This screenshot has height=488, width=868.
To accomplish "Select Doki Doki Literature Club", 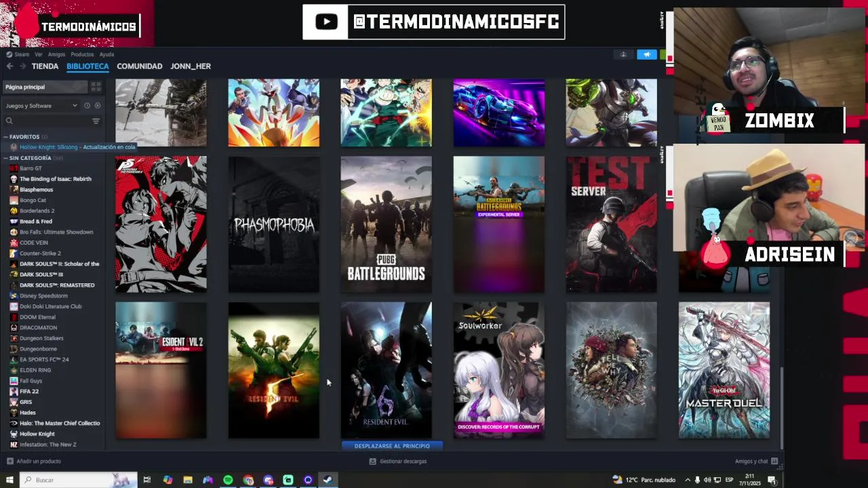I will (x=50, y=306).
